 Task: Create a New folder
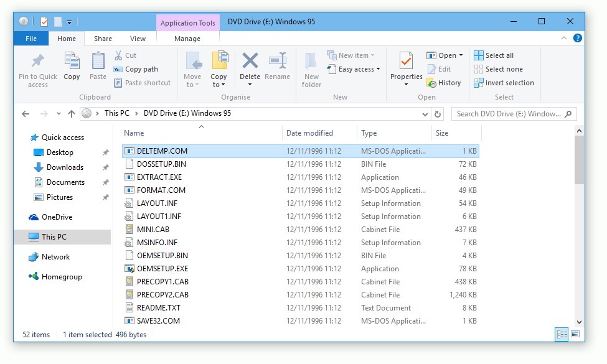tap(312, 70)
